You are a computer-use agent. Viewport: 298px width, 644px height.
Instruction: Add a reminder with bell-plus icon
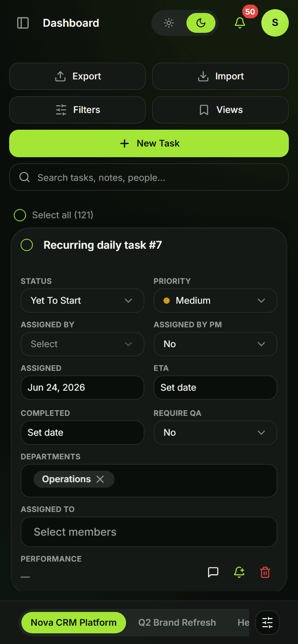239,572
